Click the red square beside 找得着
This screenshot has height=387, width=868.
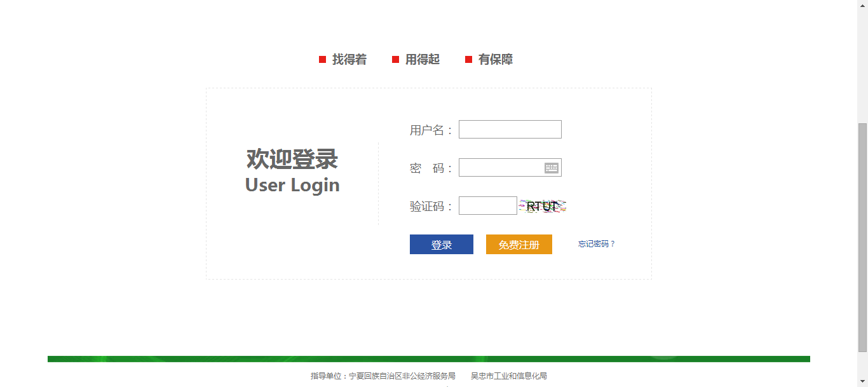click(322, 60)
